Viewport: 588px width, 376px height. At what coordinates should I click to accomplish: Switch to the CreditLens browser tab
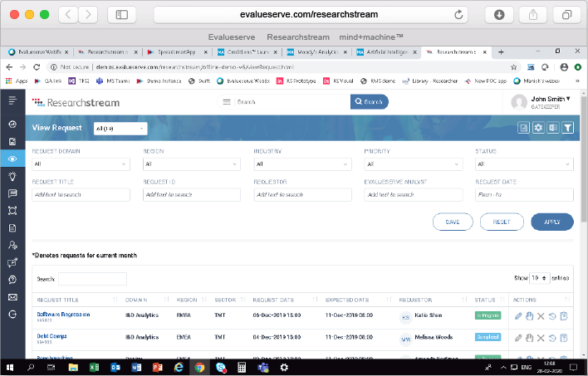[247, 52]
